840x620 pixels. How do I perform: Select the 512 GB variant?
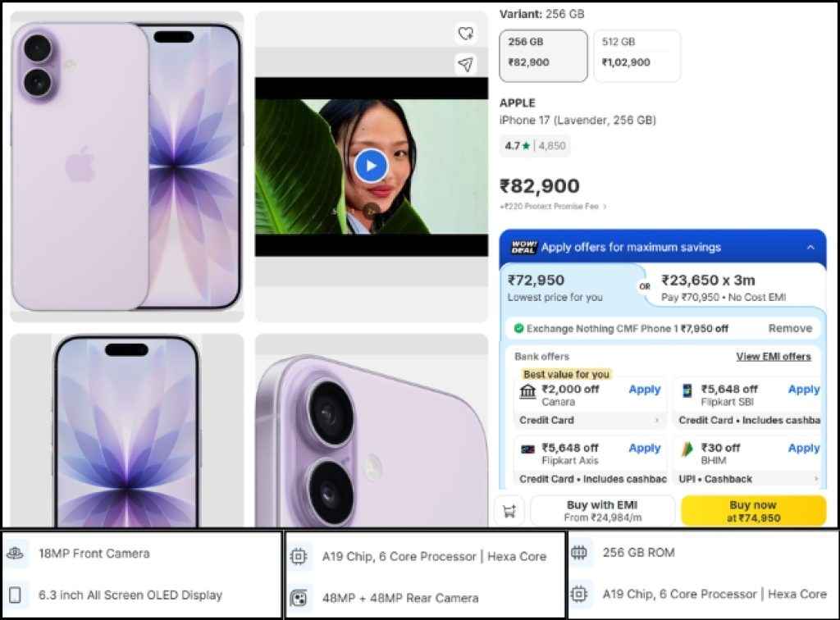pyautogui.click(x=637, y=55)
